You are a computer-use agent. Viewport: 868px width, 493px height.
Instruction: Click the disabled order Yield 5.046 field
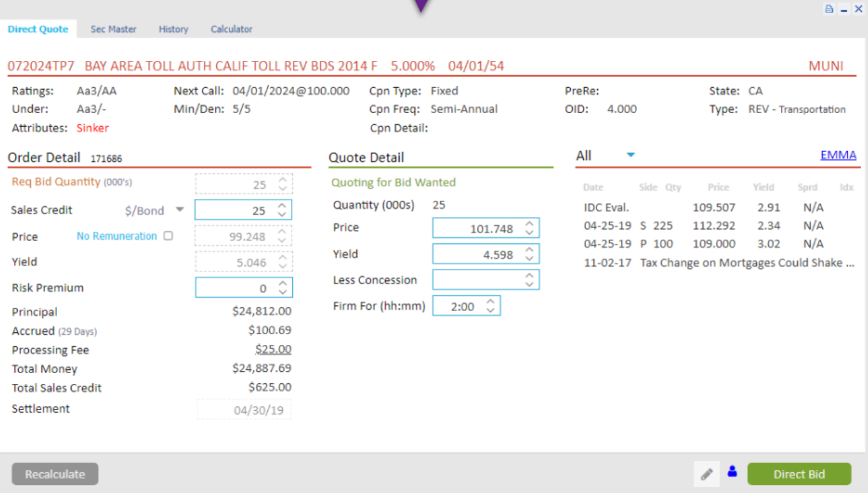point(243,262)
